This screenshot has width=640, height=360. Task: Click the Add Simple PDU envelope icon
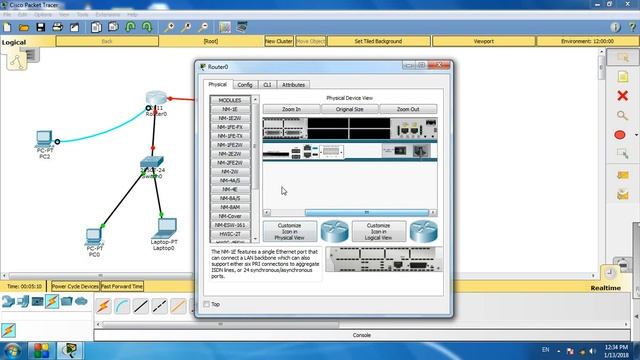[x=622, y=176]
